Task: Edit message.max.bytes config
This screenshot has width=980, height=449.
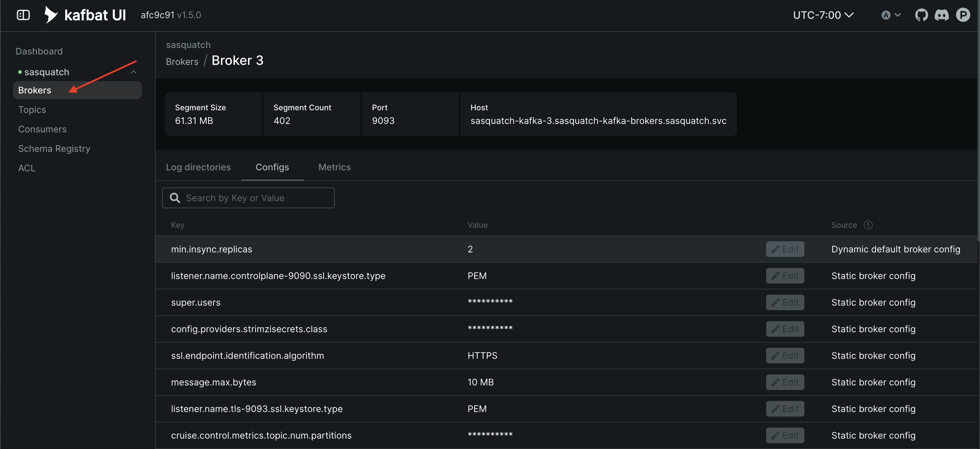Action: click(785, 382)
